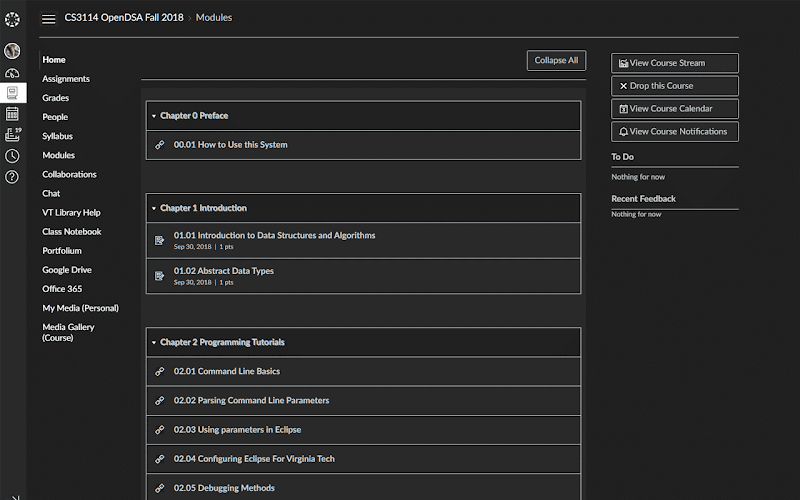Image resolution: width=800 pixels, height=500 pixels.
Task: Open the Account avatar icon
Action: (12, 51)
